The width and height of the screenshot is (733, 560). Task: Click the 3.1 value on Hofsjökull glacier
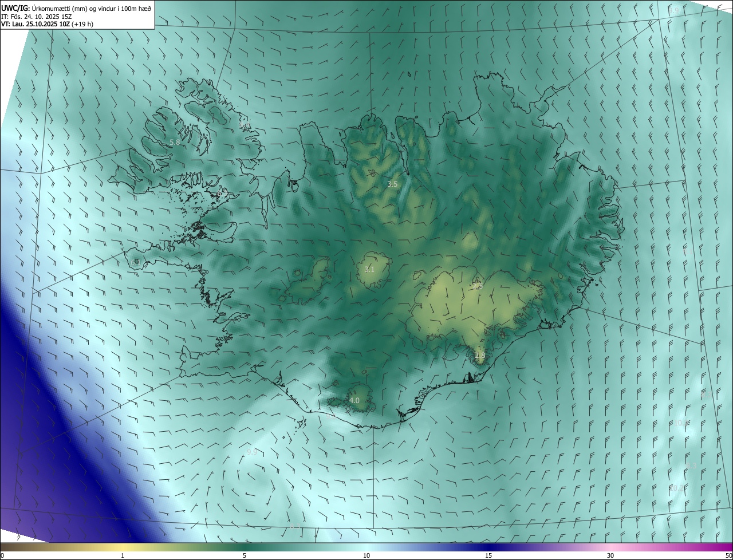click(369, 269)
